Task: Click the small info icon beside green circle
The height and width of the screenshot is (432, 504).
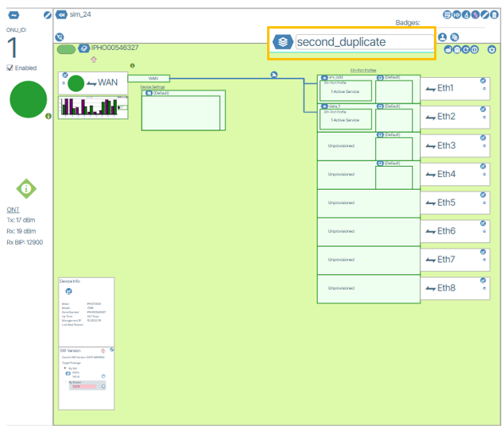Action: pyautogui.click(x=48, y=116)
